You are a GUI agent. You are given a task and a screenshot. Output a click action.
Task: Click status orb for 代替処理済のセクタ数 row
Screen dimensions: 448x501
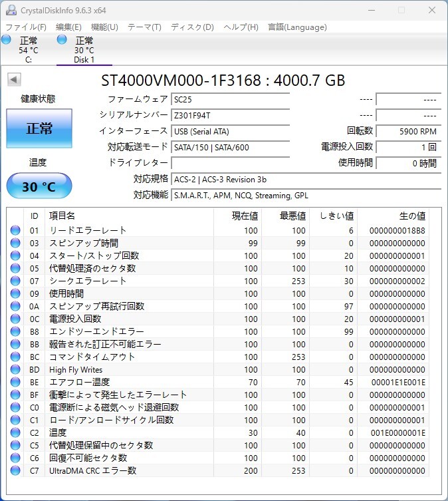pyautogui.click(x=15, y=268)
